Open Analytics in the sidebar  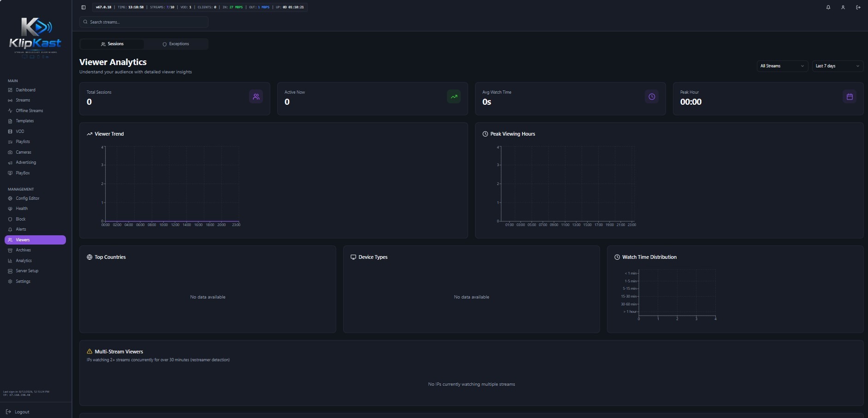36,261
